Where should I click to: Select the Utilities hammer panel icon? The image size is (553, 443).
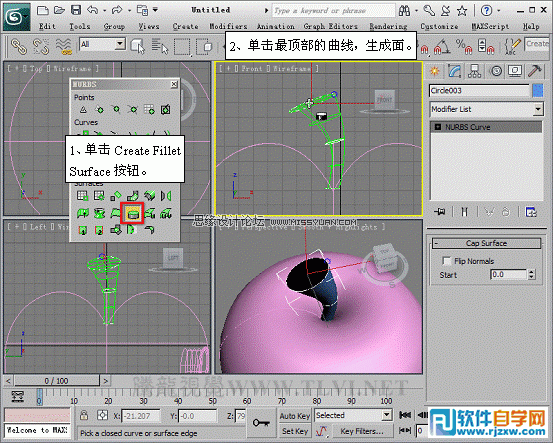click(535, 71)
